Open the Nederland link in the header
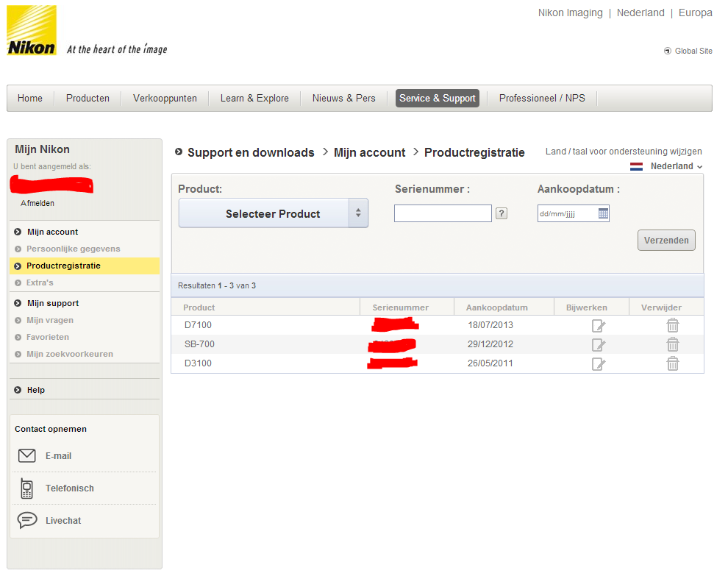The width and height of the screenshot is (728, 576). click(640, 13)
